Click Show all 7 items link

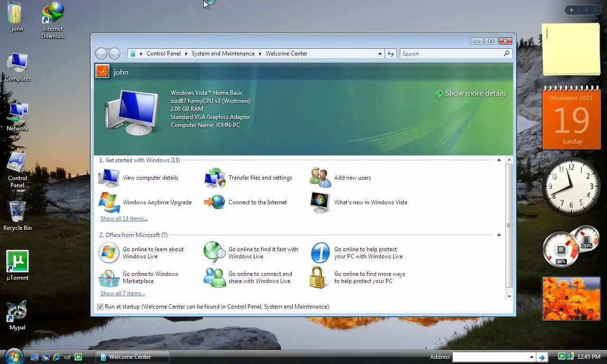[x=122, y=293]
